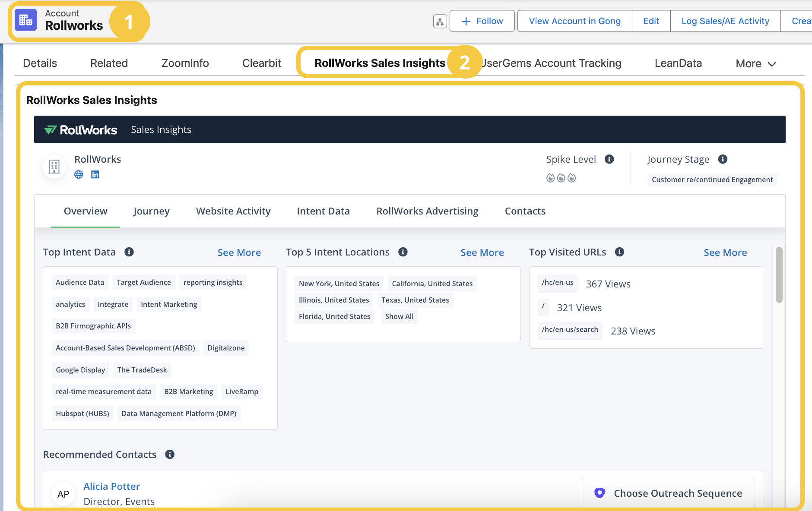812x511 pixels.
Task: Click the Top Intent Data info icon
Action: coord(129,252)
